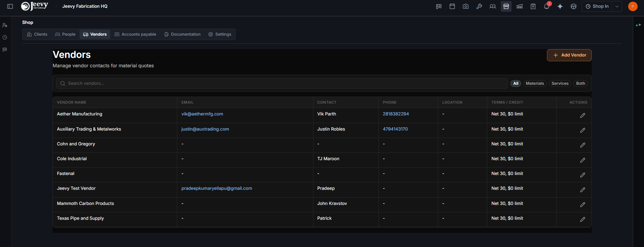Toggle the sidebar panel icon
This screenshot has height=247, width=644.
pos(10,6)
